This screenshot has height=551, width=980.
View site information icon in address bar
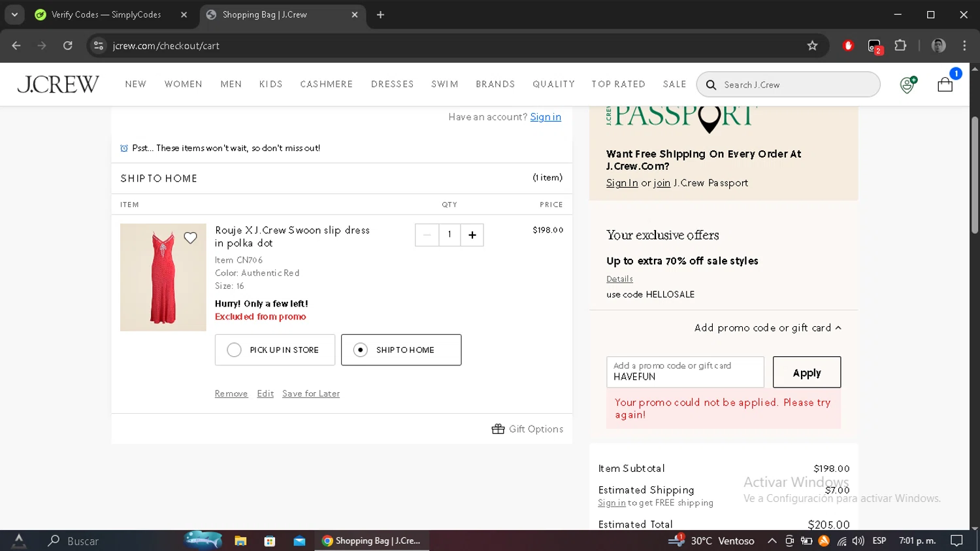click(x=99, y=46)
